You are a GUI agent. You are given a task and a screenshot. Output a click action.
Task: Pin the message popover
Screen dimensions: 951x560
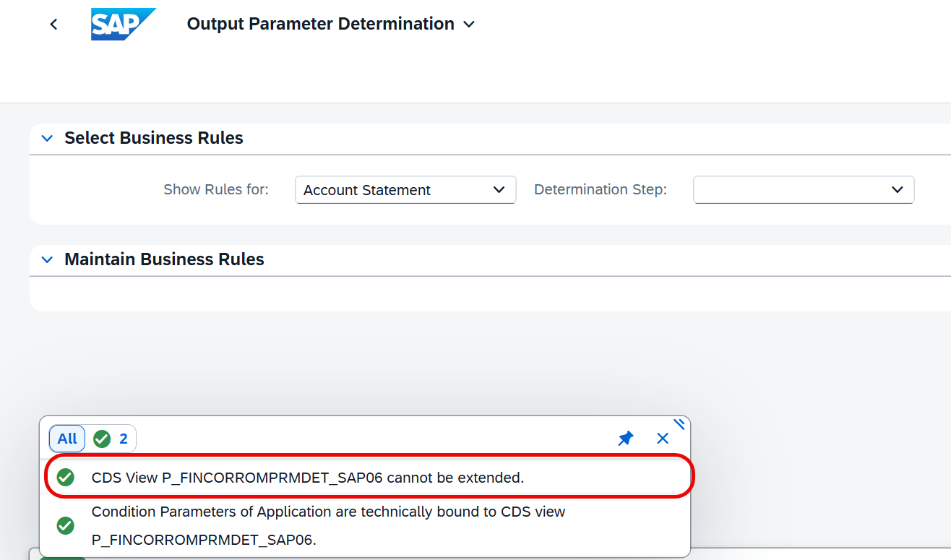click(626, 439)
